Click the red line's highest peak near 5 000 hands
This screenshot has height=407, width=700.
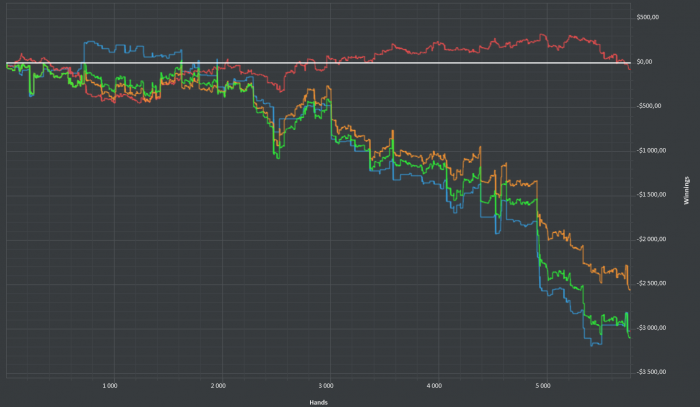(542, 34)
